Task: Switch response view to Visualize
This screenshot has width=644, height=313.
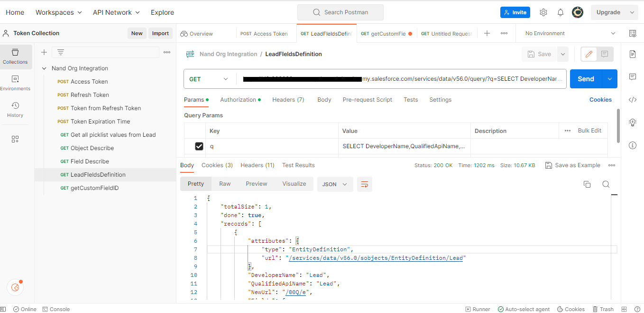Action: (x=294, y=184)
